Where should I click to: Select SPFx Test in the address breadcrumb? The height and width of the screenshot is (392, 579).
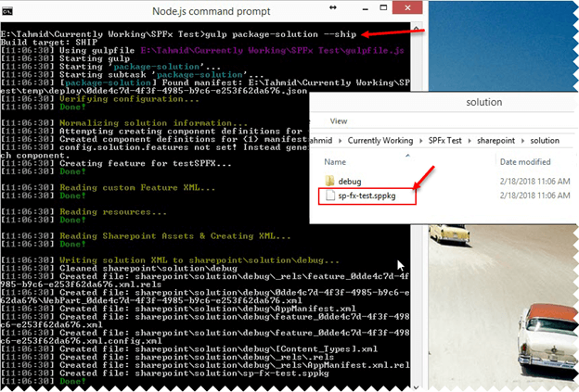445,141
